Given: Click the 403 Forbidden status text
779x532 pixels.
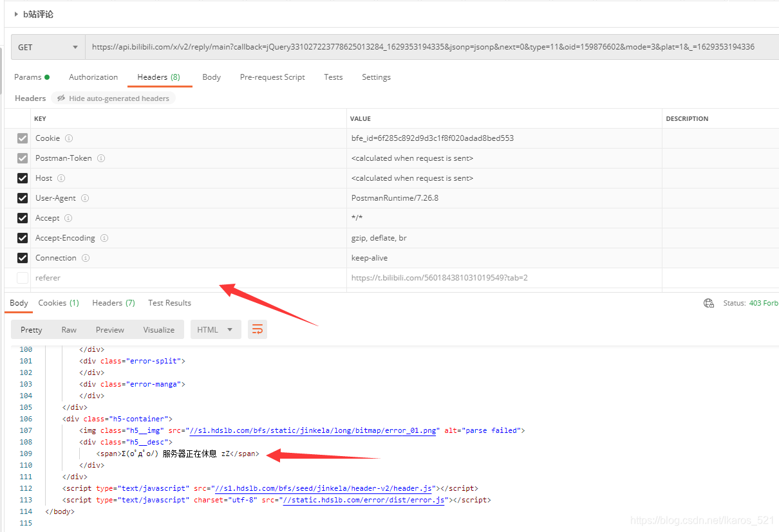Looking at the screenshot, I should coord(764,303).
